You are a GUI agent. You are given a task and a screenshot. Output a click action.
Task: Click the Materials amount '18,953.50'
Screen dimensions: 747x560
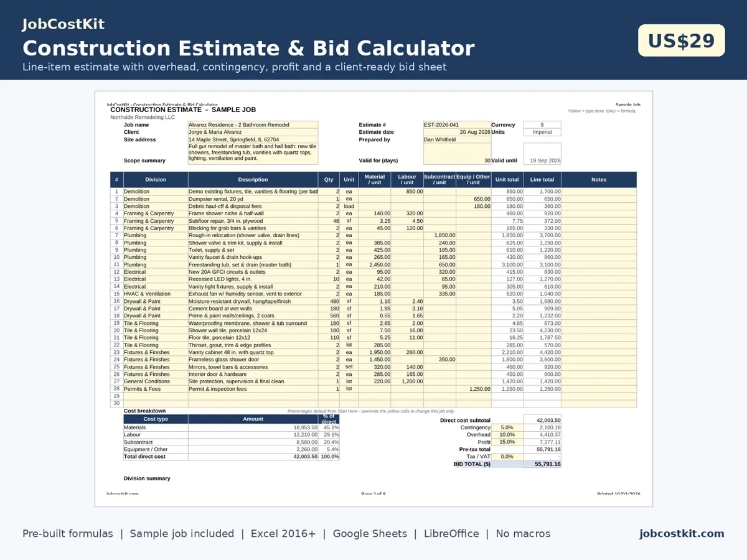coord(253,427)
